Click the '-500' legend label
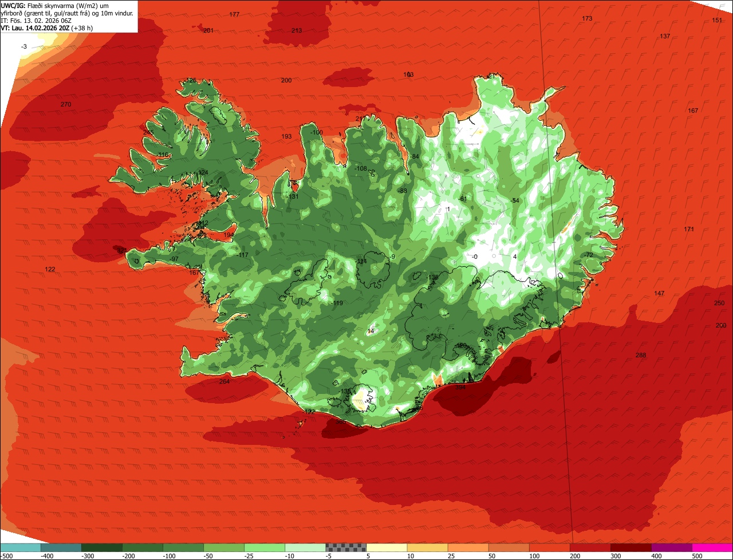Viewport: 733px width, 560px height. (x=6, y=556)
